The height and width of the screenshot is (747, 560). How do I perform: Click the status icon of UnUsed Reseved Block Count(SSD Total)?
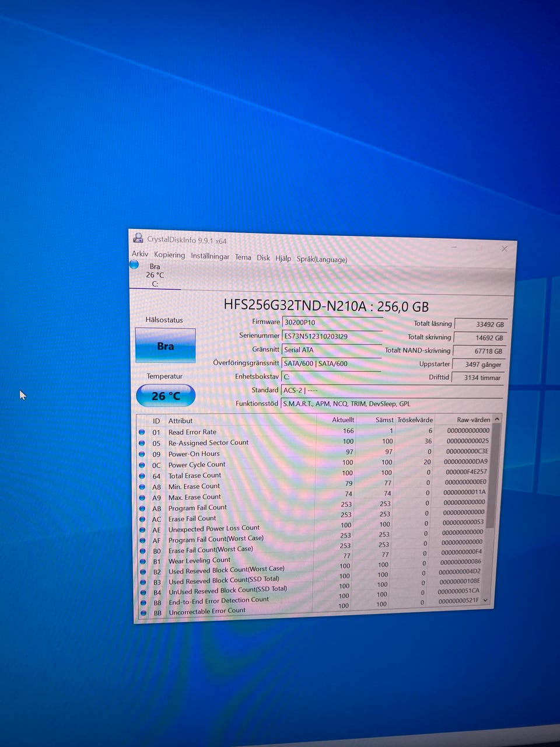[143, 592]
